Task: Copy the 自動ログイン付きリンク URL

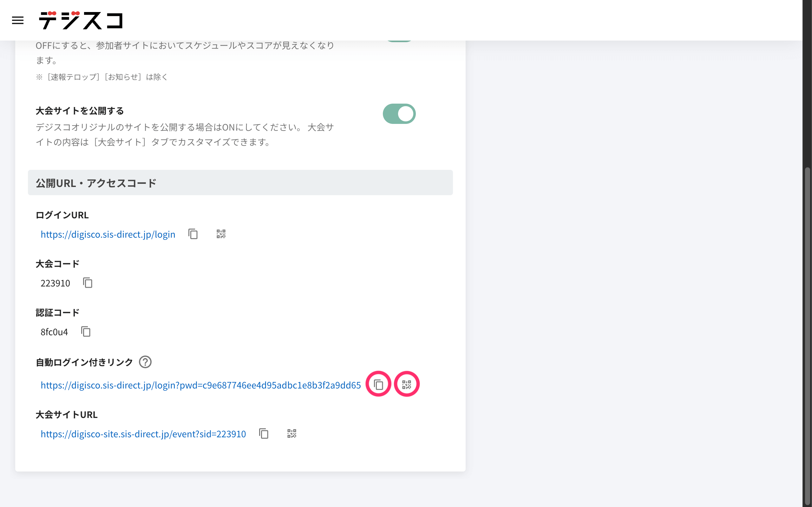Action: (x=378, y=384)
